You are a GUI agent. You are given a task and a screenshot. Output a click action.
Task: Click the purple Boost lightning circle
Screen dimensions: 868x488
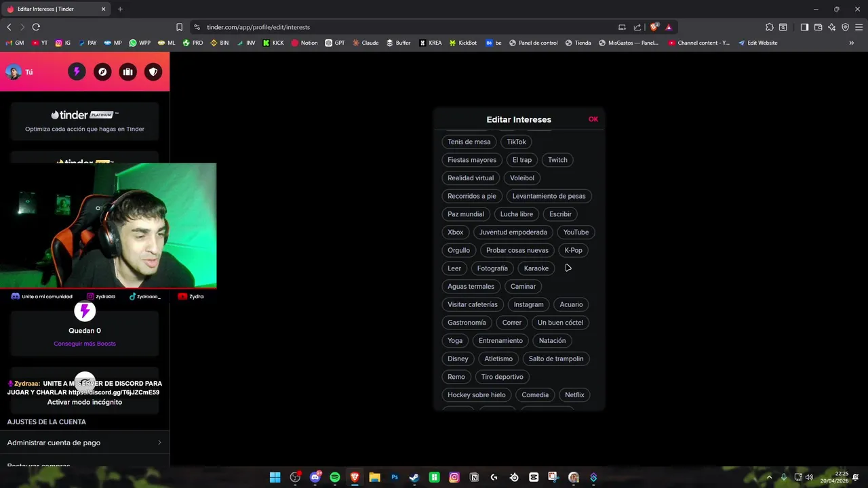click(85, 311)
